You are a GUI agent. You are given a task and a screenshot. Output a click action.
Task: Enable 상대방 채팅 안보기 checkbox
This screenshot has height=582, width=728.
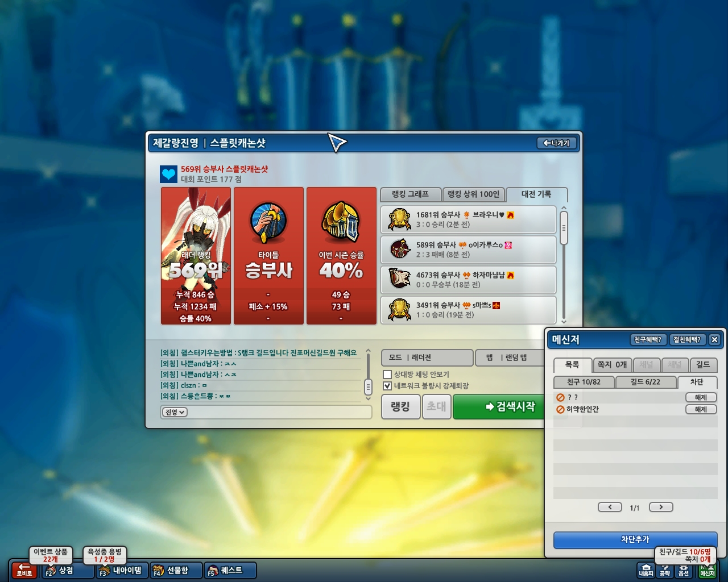[x=387, y=375]
